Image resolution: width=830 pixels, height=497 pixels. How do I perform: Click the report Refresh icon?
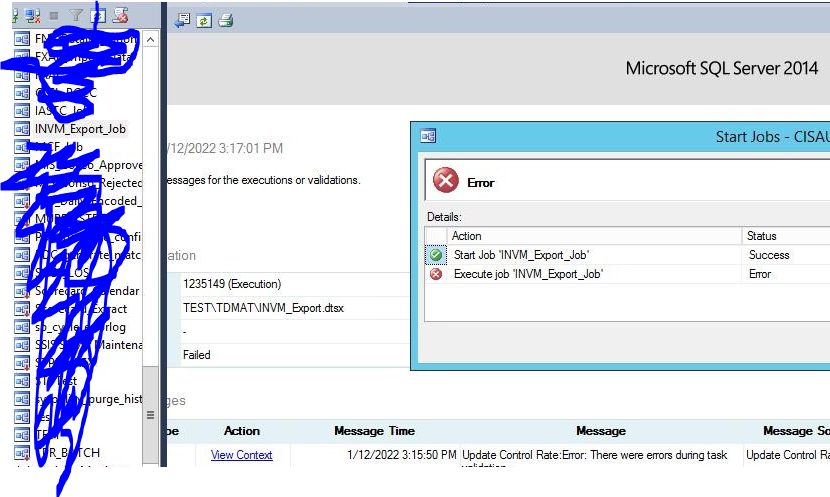tap(204, 21)
